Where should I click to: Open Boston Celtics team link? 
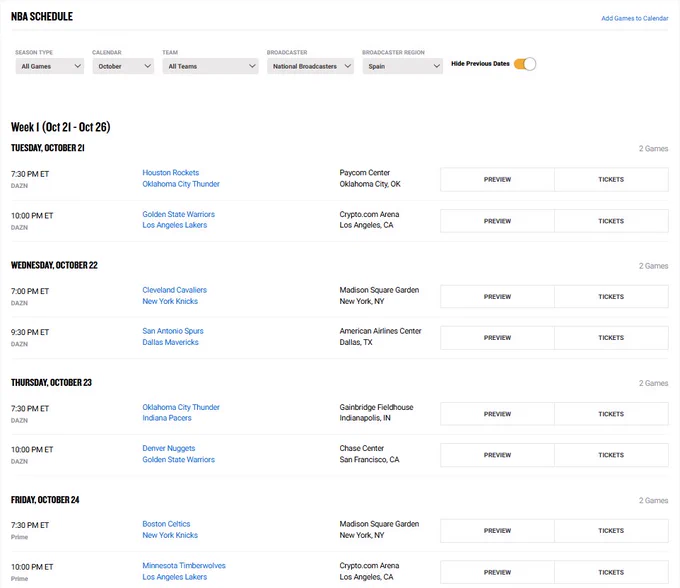pos(166,524)
